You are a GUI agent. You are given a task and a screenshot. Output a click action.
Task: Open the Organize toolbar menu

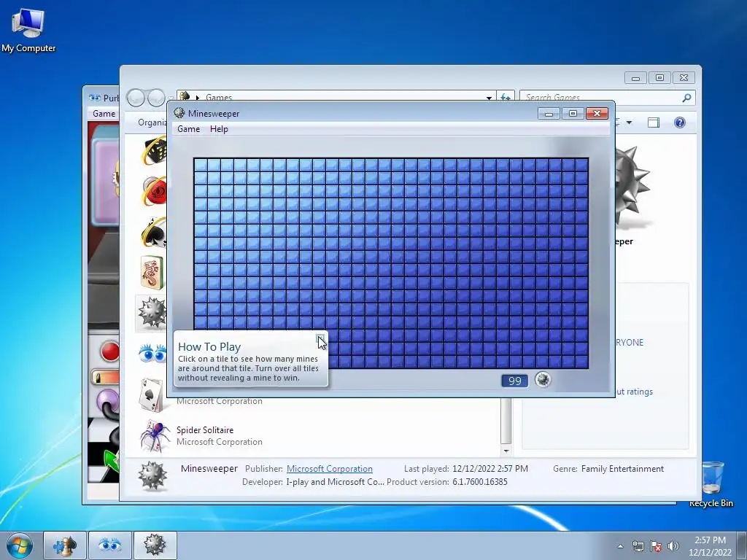click(x=152, y=122)
